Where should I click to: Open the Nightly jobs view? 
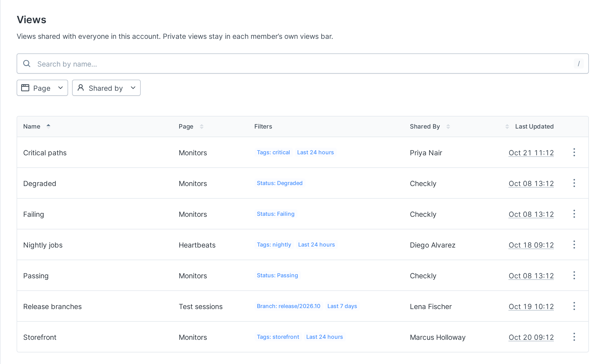[x=43, y=245]
